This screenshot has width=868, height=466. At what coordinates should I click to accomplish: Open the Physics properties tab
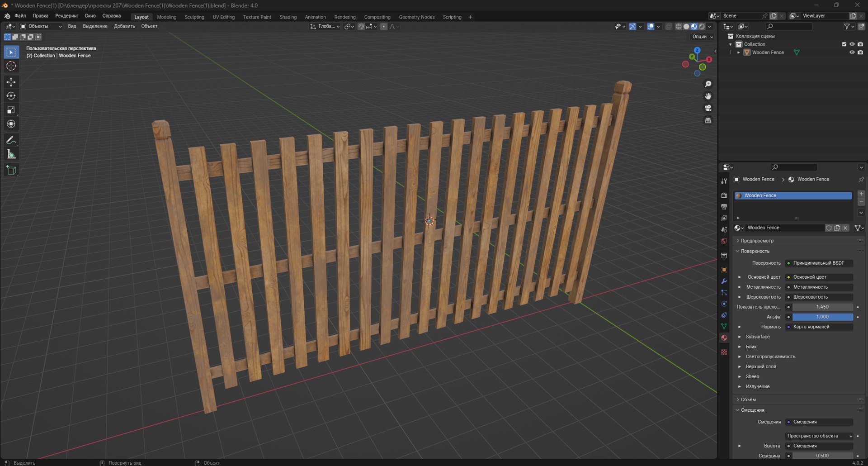(x=724, y=304)
